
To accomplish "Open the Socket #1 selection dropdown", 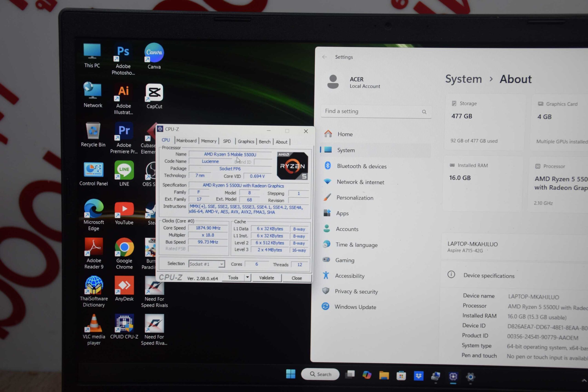I will 206,264.
